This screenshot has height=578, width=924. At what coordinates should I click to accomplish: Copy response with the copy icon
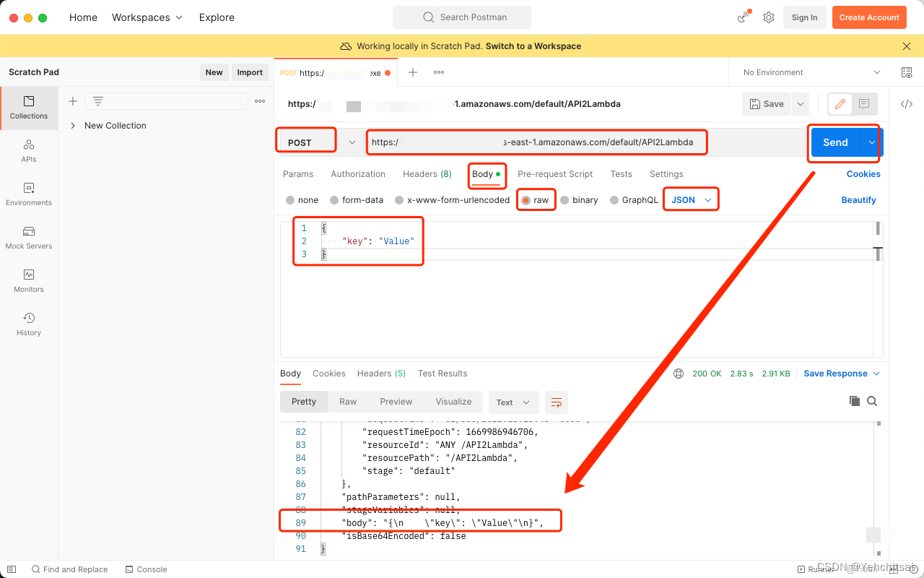pos(855,401)
